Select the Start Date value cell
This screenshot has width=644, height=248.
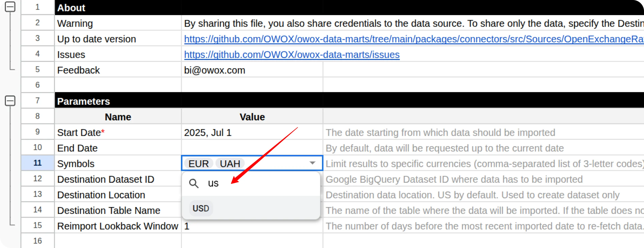click(252, 132)
